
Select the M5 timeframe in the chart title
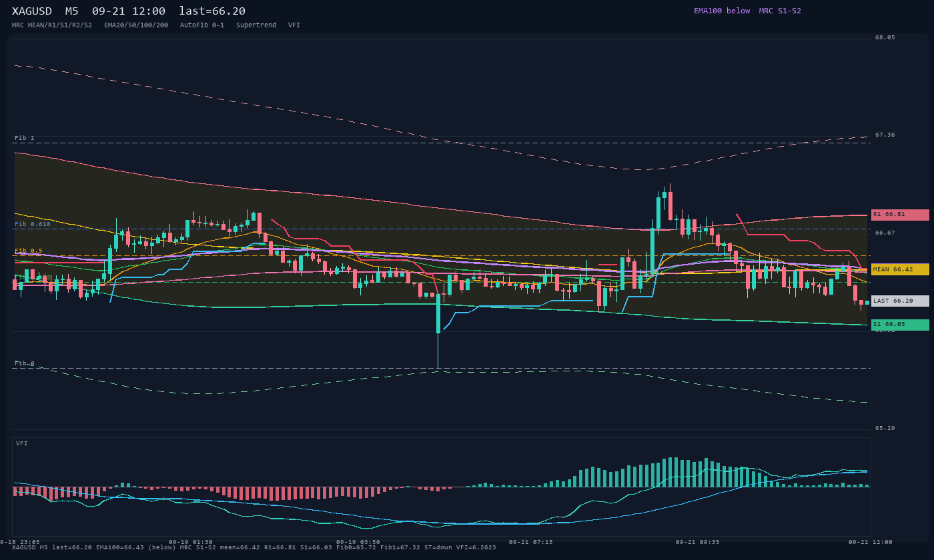(72, 11)
